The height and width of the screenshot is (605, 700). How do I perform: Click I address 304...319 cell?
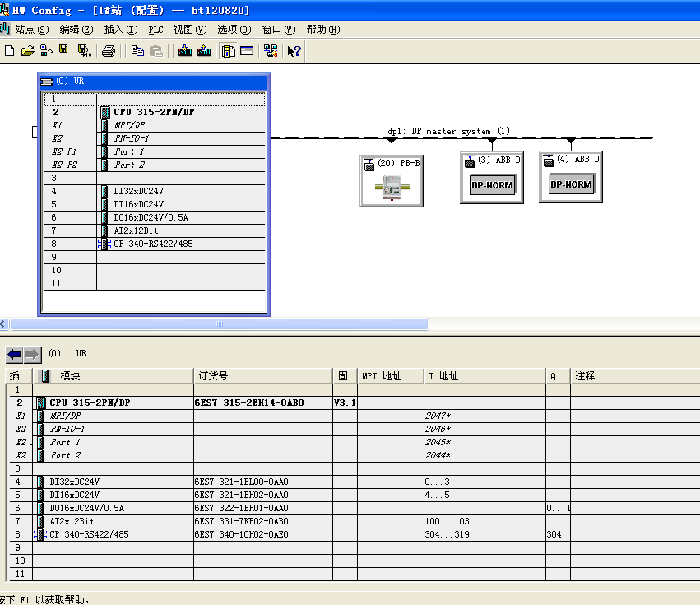[x=484, y=534]
